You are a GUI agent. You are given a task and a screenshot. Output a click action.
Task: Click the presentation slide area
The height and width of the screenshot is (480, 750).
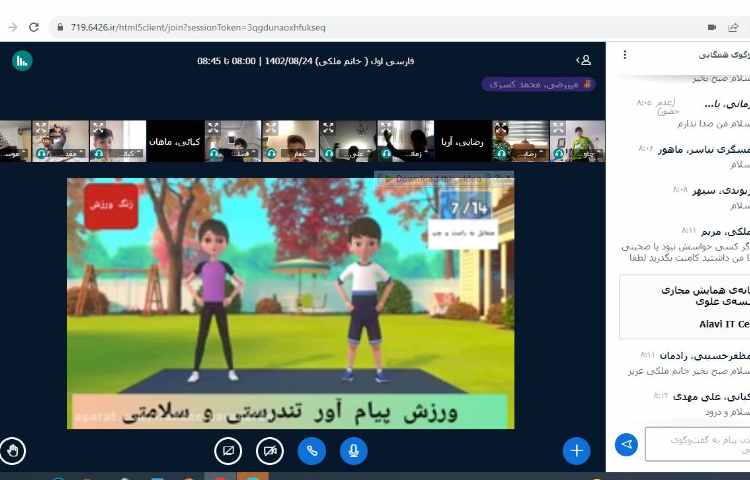290,303
